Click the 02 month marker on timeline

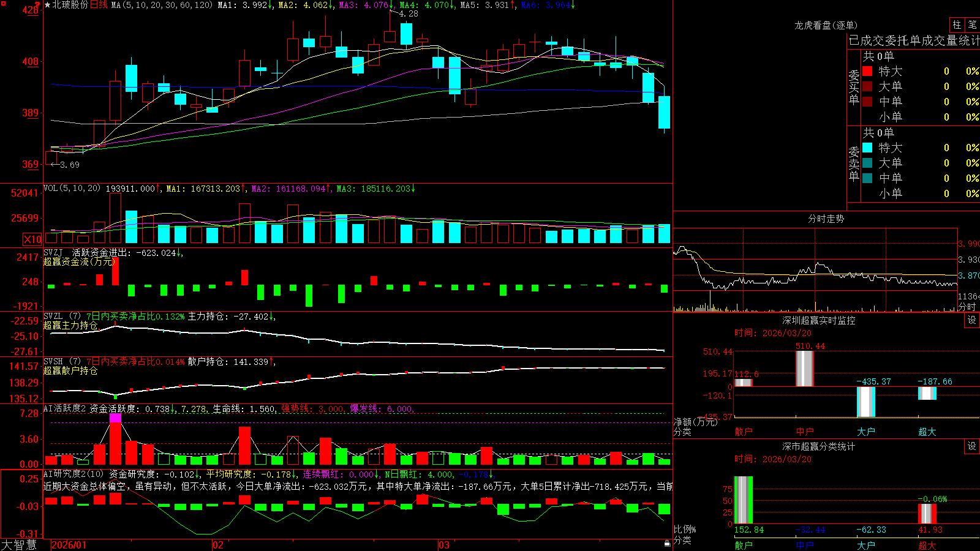pos(218,545)
